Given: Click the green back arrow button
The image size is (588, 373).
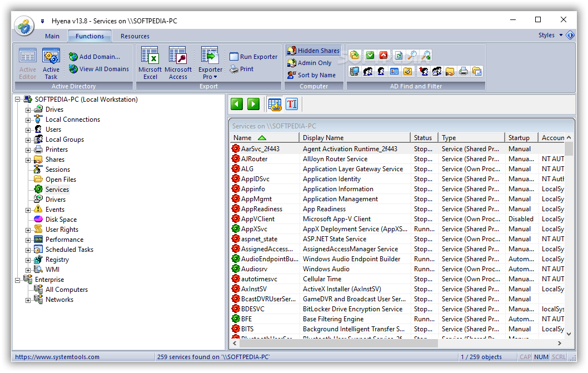Looking at the screenshot, I should pyautogui.click(x=237, y=104).
